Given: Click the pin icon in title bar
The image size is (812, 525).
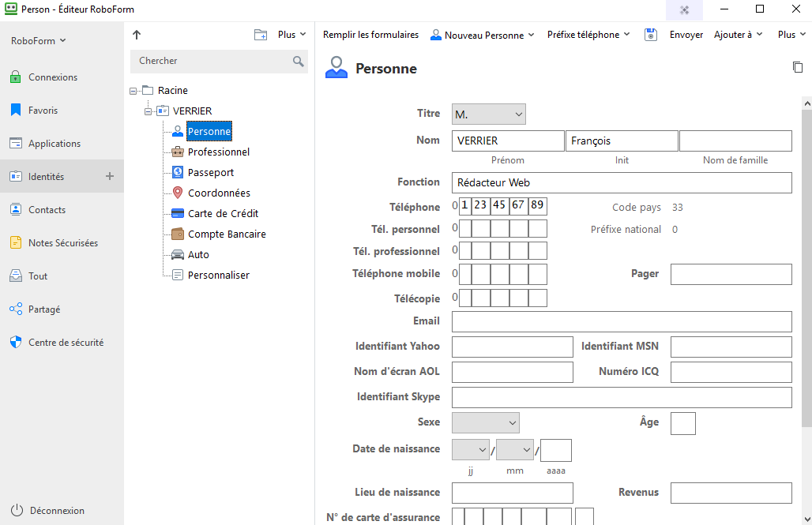Looking at the screenshot, I should coord(684,9).
